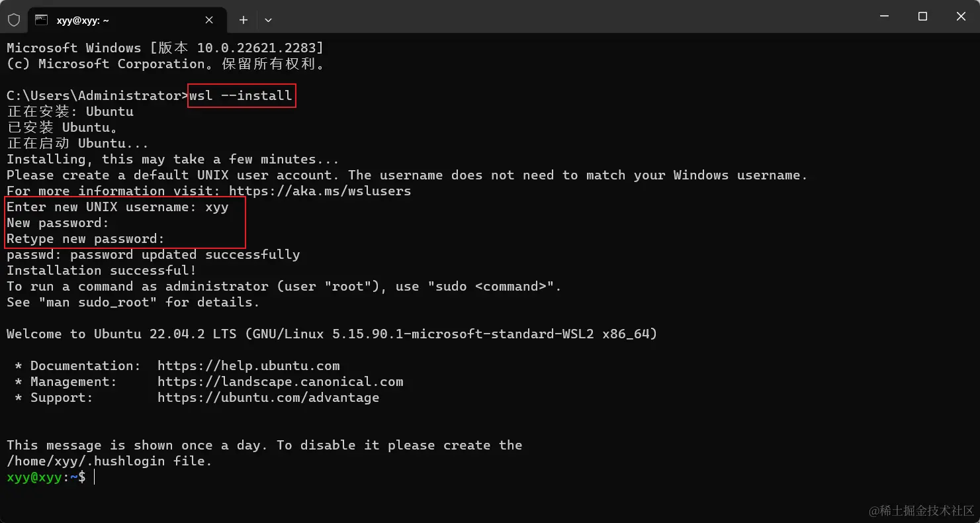The image size is (980, 523).
Task: Click the Welcome to Ubuntu 22.04.2 LTS line
Action: 332,334
